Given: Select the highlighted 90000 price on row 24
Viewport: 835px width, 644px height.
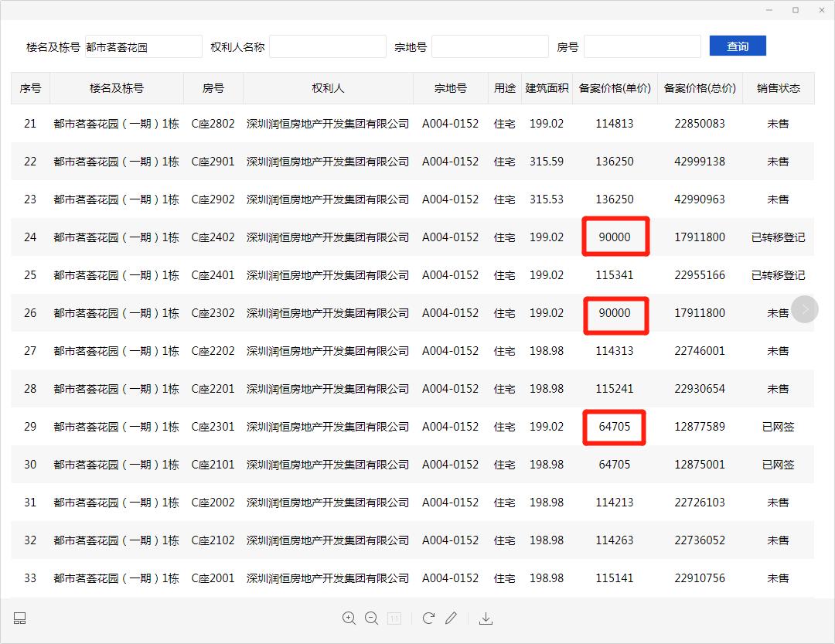Looking at the screenshot, I should click(x=615, y=237).
